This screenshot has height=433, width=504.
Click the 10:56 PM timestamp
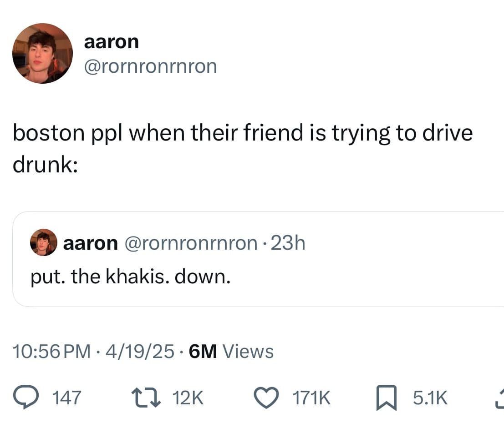pyautogui.click(x=52, y=351)
